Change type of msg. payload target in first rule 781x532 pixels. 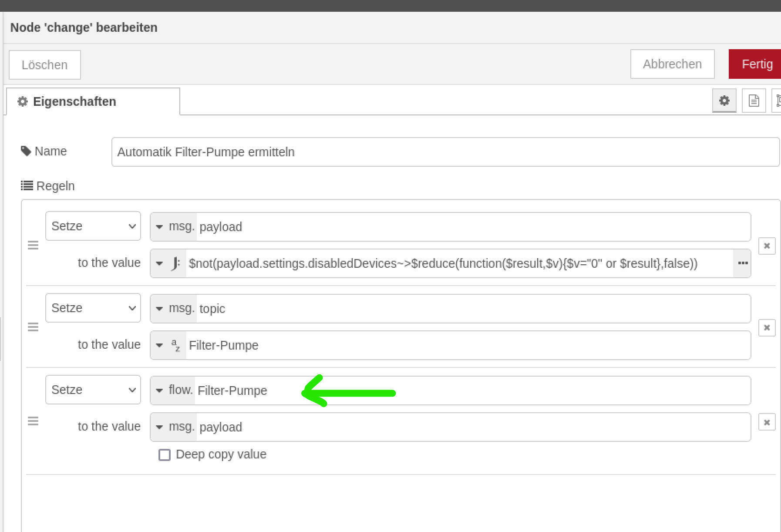pos(174,227)
